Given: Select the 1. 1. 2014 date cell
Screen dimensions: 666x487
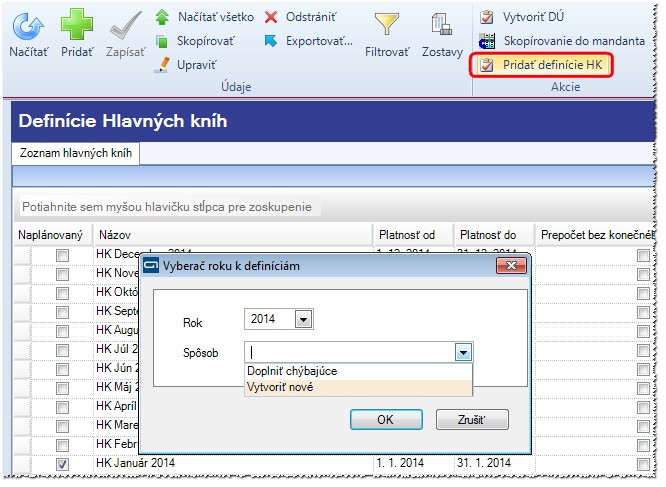Looking at the screenshot, I should 413,463.
